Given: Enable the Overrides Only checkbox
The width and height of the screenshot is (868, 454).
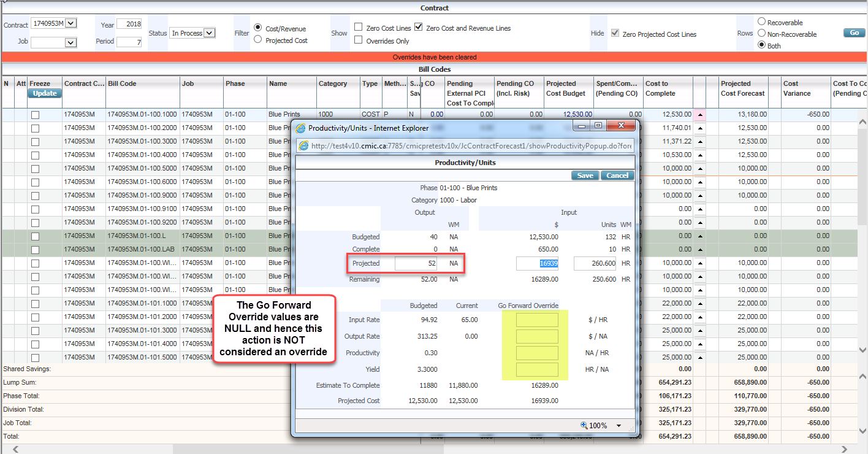Looking at the screenshot, I should [x=358, y=40].
